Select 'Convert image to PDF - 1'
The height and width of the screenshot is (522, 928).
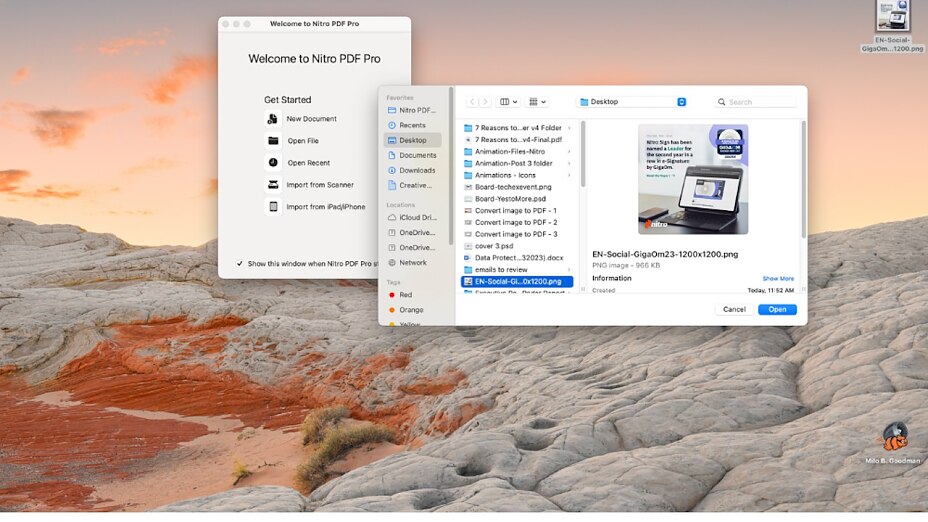pos(517,211)
